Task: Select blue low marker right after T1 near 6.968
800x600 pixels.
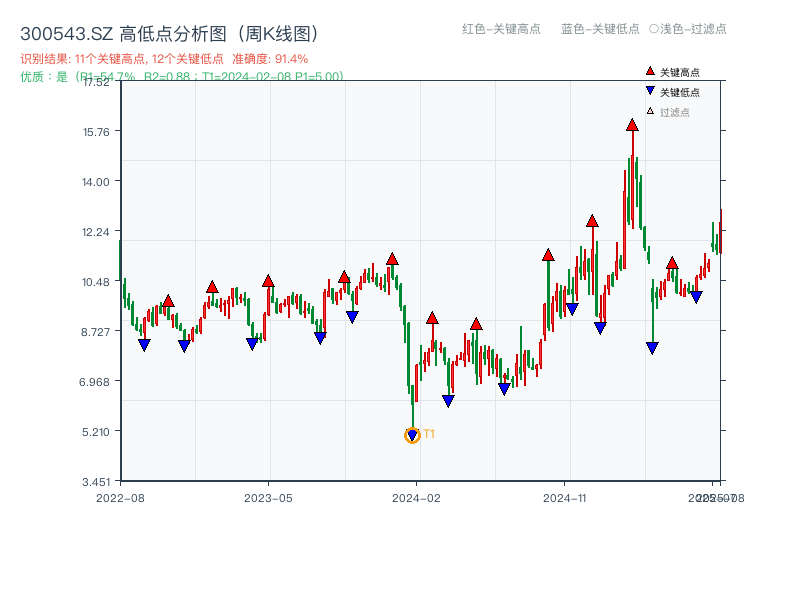Action: (448, 401)
